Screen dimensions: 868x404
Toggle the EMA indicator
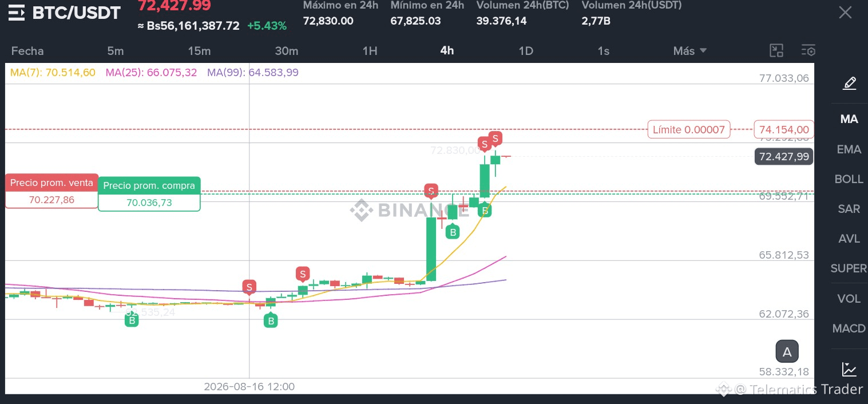(849, 149)
